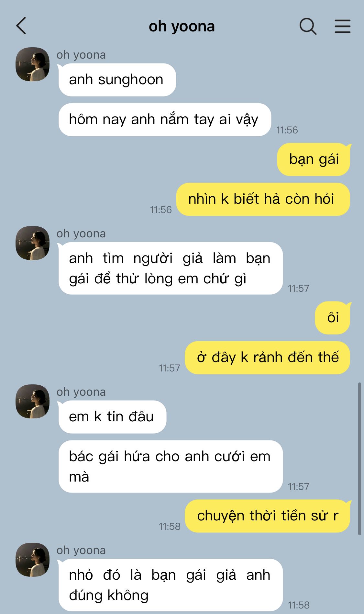The height and width of the screenshot is (614, 364).
Task: Open avatar beside 'anh tìm người' message
Action: coord(32,243)
